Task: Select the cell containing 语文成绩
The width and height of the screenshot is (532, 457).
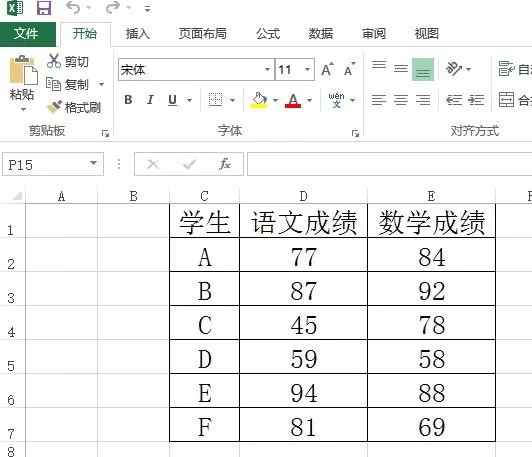Action: (x=303, y=221)
